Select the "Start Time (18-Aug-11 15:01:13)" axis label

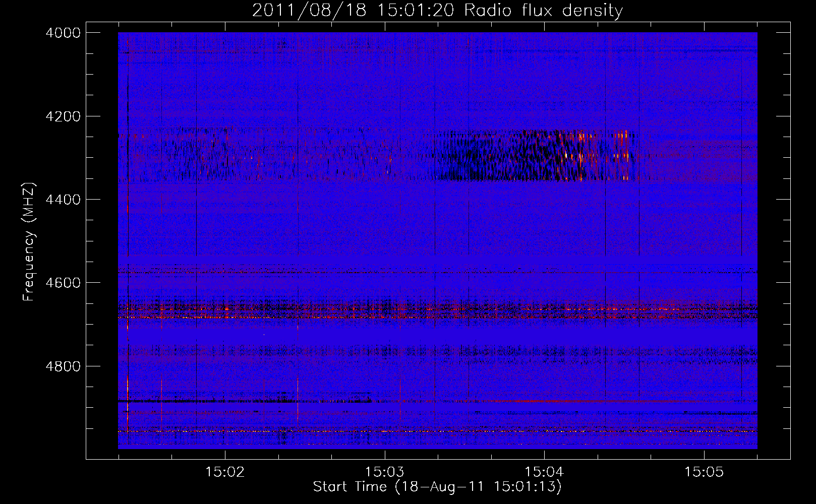coord(437,487)
